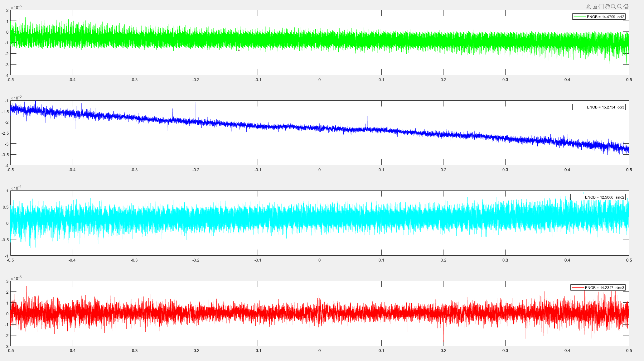Viewport: 644px width, 361px height.
Task: Click the '-0.5' x-tick under the red plot
Action: (x=10, y=351)
